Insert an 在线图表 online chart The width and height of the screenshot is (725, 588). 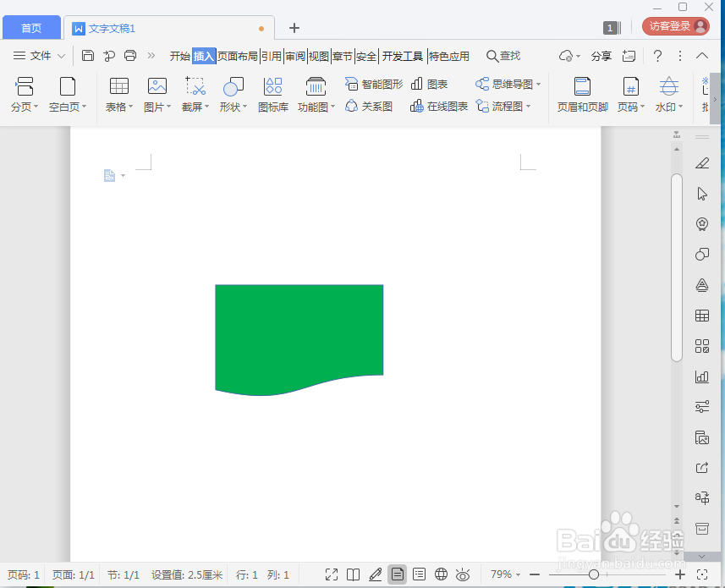(439, 107)
